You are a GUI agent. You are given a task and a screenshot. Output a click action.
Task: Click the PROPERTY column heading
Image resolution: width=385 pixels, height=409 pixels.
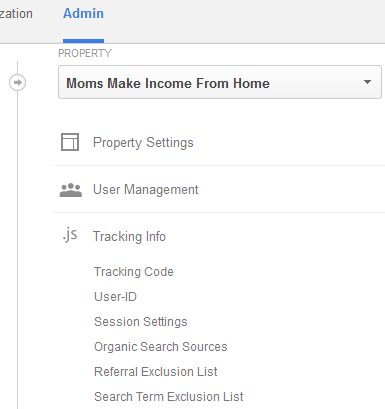(85, 53)
